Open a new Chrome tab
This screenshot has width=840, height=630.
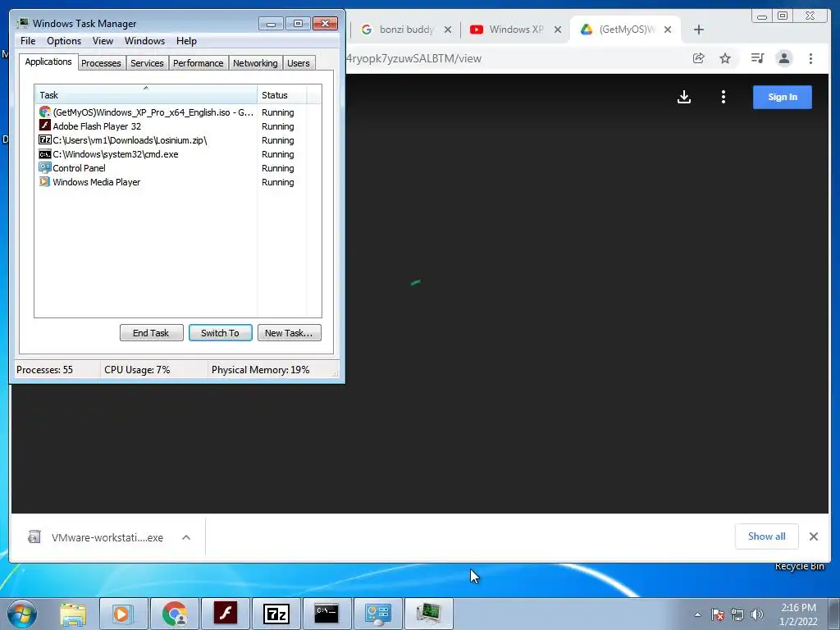click(x=699, y=30)
